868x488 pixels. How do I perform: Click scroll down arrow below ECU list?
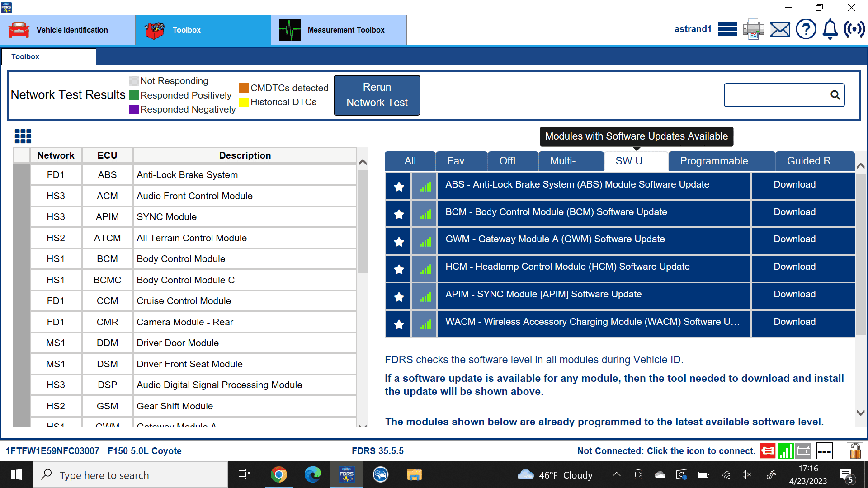click(x=363, y=425)
